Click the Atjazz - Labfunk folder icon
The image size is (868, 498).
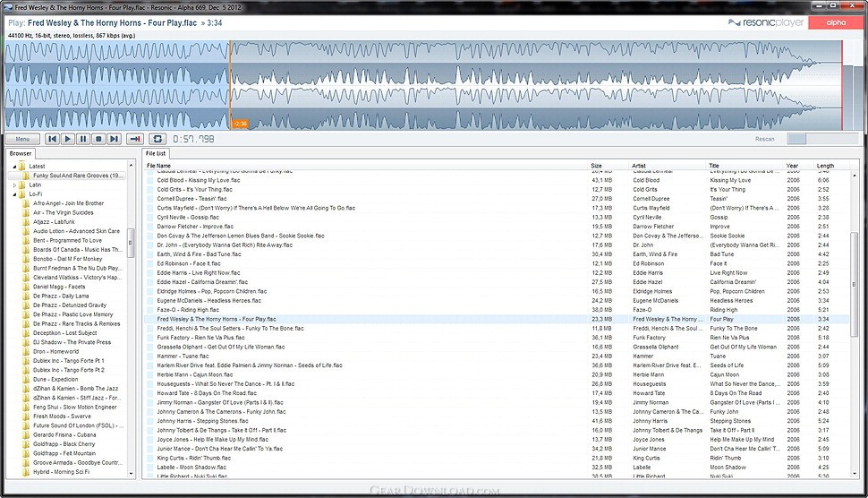point(26,221)
